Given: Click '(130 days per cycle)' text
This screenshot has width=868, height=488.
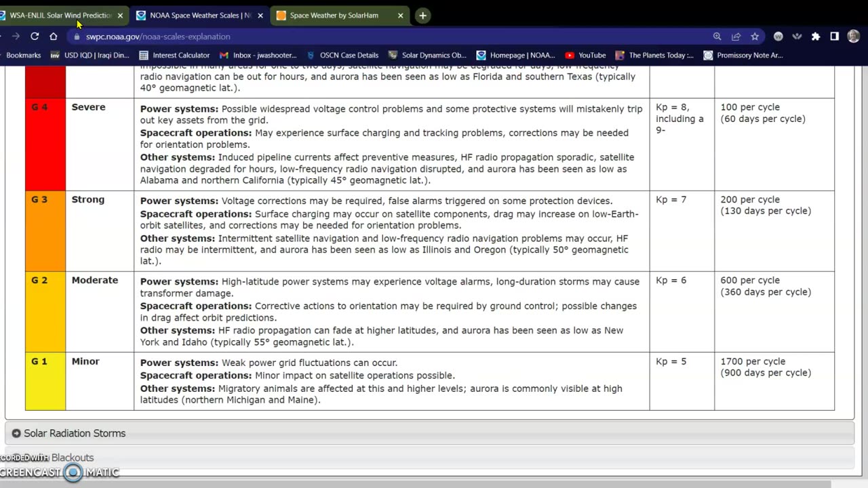Looking at the screenshot, I should [766, 211].
